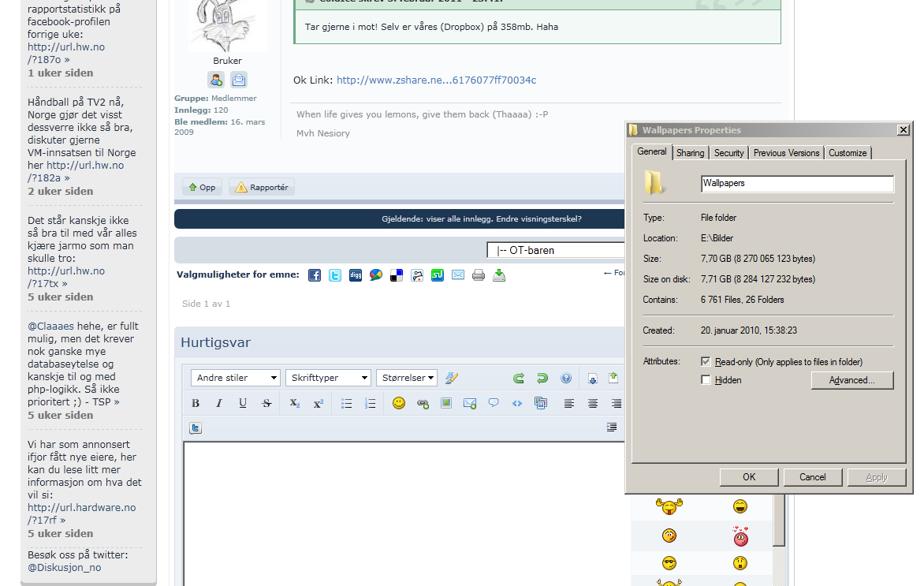
Task: Click the green undo arrow in editor
Action: point(542,378)
